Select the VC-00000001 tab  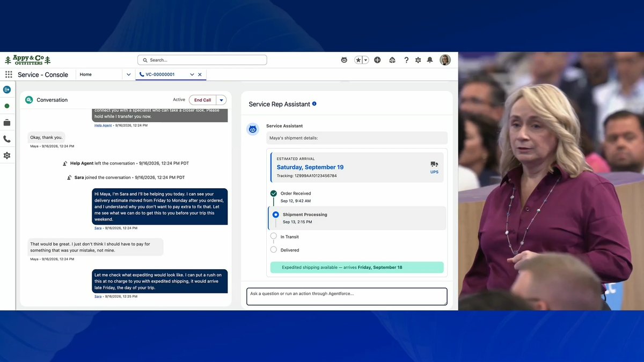tap(160, 75)
